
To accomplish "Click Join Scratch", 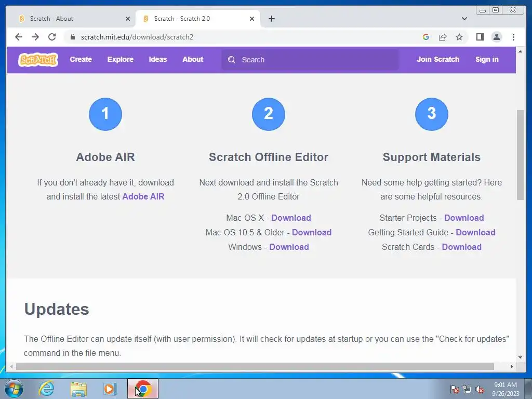I will [437, 59].
